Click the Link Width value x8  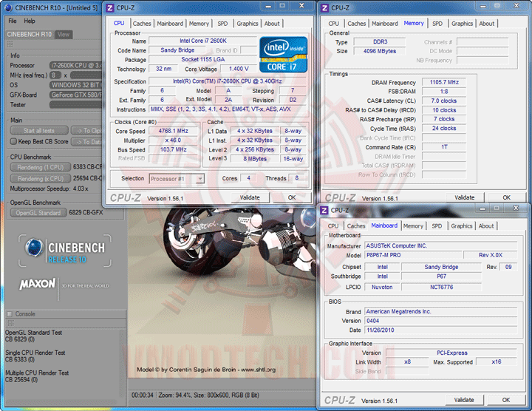click(407, 361)
